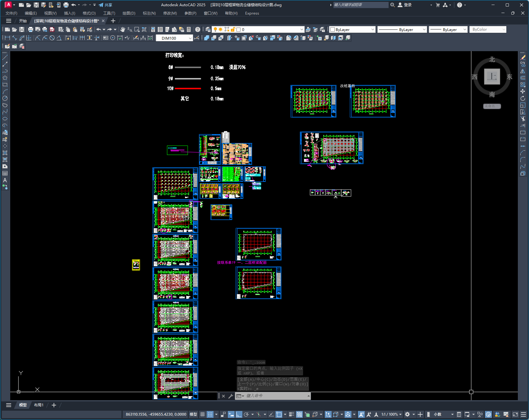Select the Erase tool in Modify toolbar

click(523, 57)
